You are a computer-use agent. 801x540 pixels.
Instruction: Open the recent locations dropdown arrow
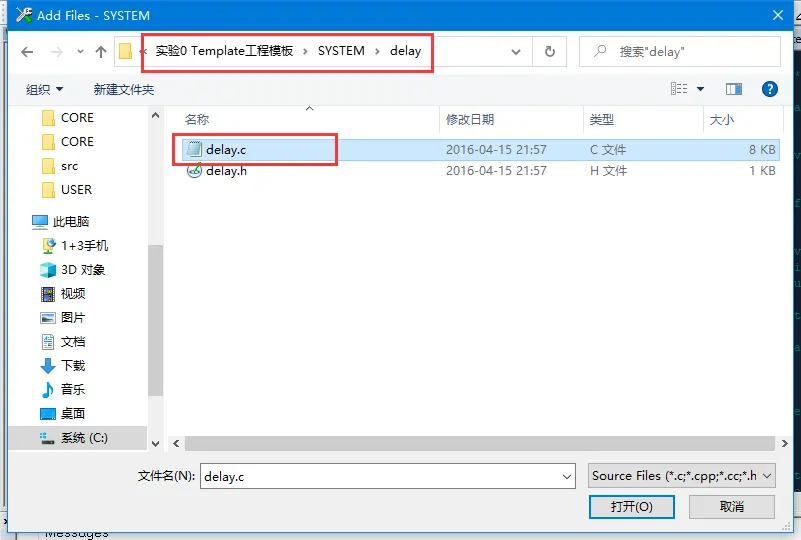click(x=80, y=52)
